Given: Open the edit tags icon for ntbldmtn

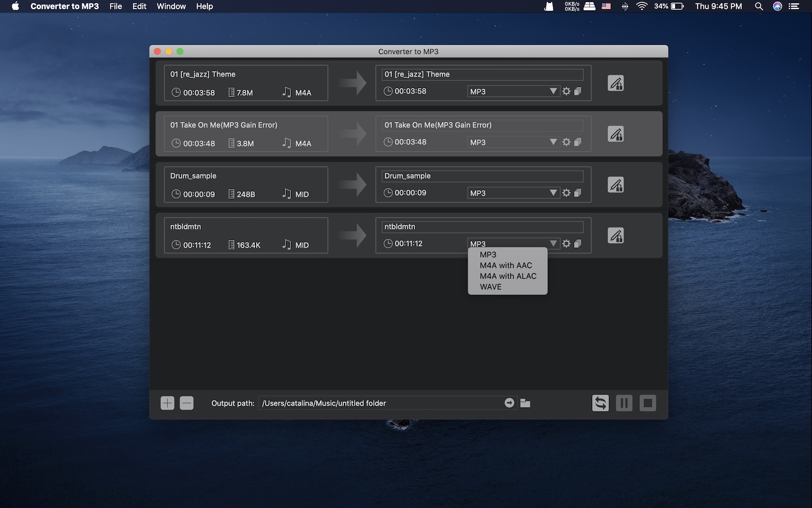Looking at the screenshot, I should (x=616, y=236).
